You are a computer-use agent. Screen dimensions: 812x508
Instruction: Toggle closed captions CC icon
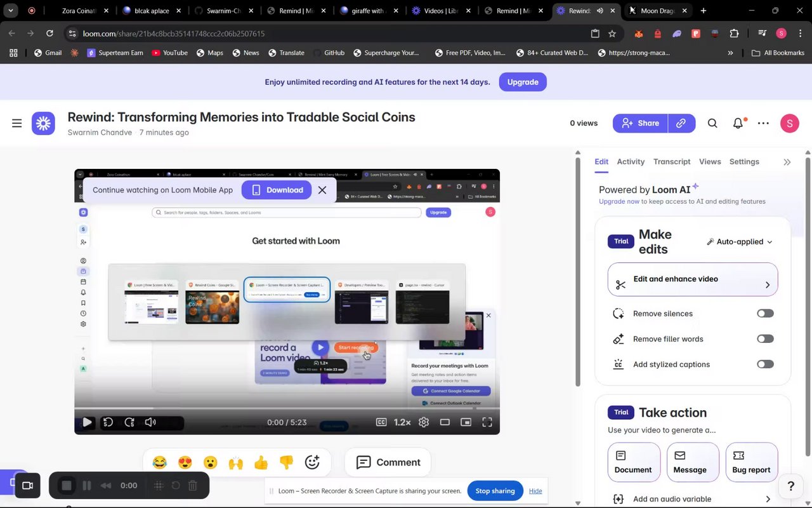pyautogui.click(x=381, y=422)
